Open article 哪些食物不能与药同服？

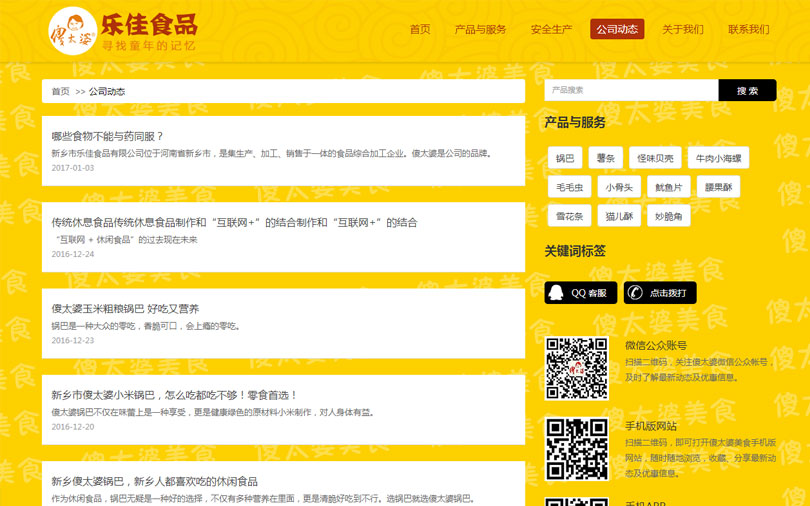click(107, 136)
